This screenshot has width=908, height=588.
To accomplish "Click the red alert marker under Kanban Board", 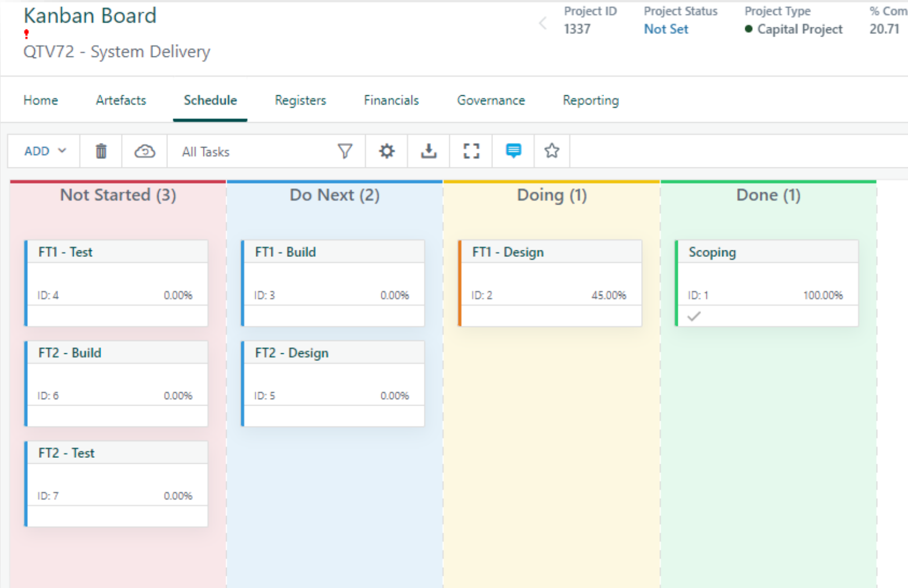I will (26, 34).
